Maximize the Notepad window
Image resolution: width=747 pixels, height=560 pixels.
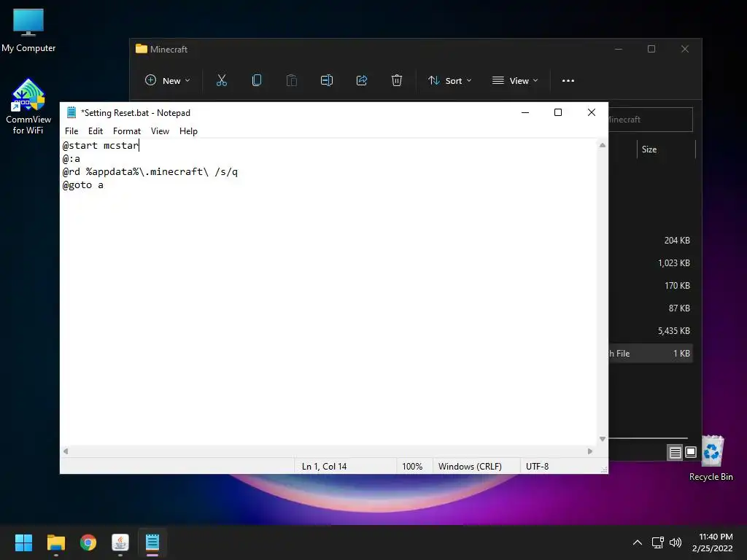click(x=558, y=112)
